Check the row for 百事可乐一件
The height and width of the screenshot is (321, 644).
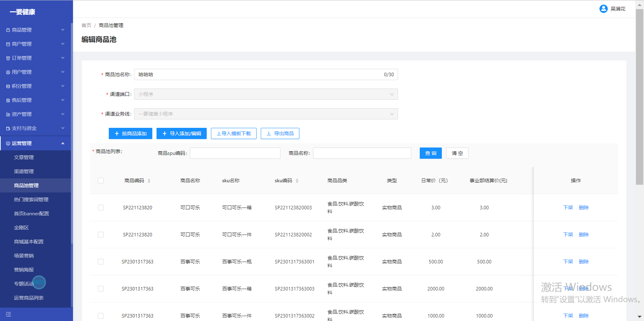(x=101, y=316)
